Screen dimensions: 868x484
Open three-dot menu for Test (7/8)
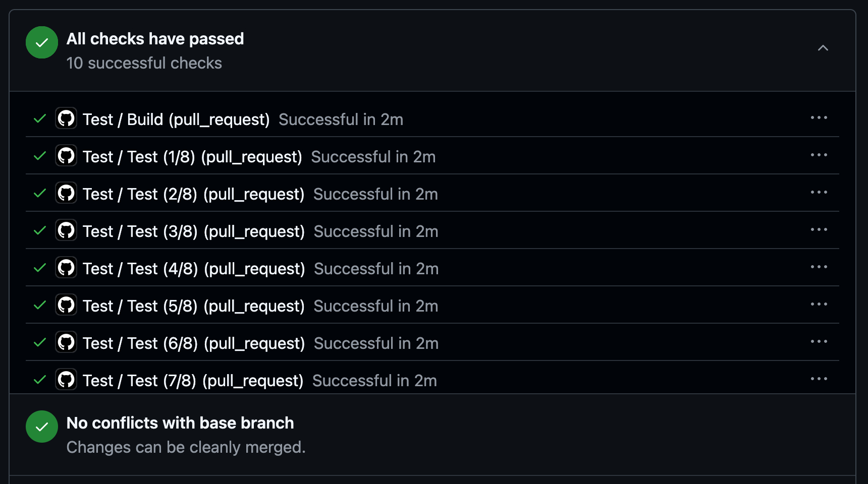[x=819, y=379]
